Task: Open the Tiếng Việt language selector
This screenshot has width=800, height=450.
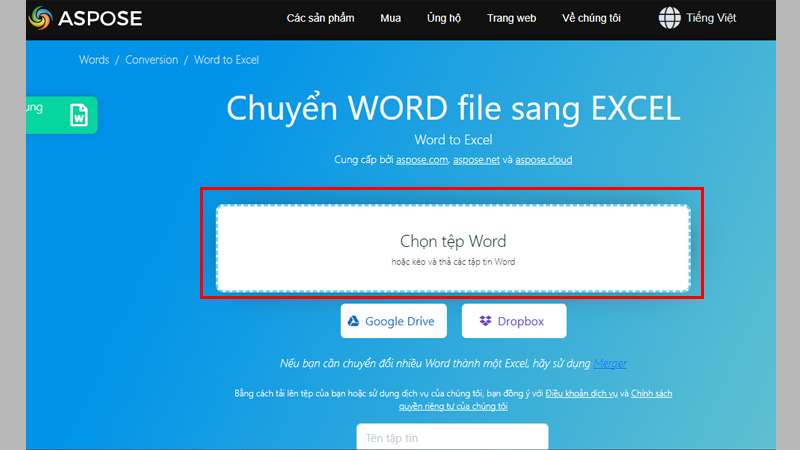Action: pyautogui.click(x=711, y=18)
